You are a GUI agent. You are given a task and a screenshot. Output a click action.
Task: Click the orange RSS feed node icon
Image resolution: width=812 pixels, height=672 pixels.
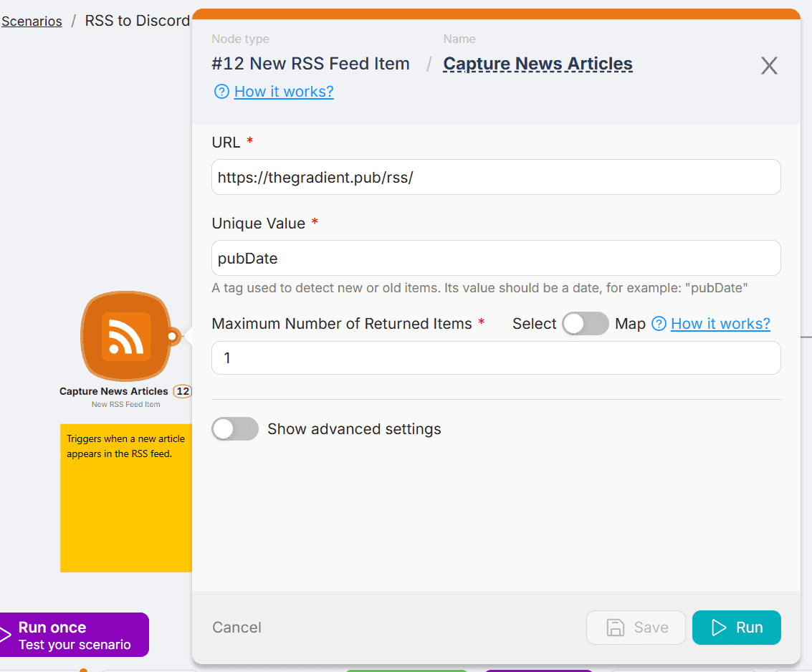point(126,336)
